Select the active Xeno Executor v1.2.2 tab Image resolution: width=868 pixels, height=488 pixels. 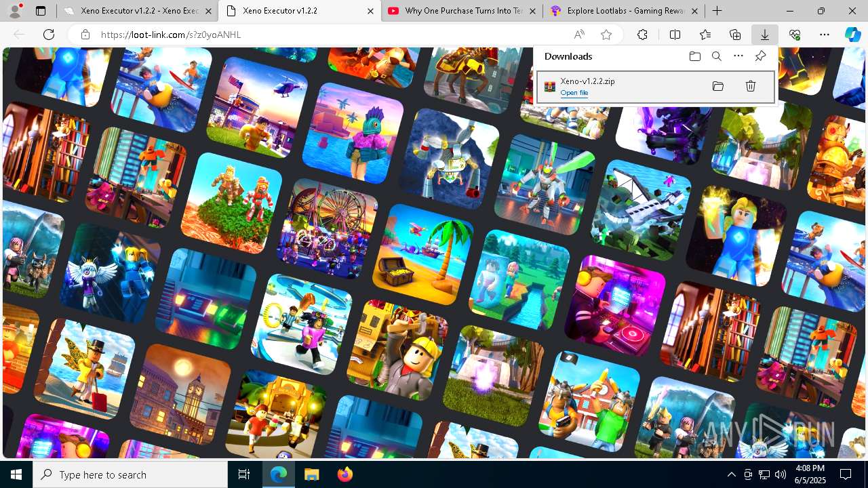click(x=300, y=11)
